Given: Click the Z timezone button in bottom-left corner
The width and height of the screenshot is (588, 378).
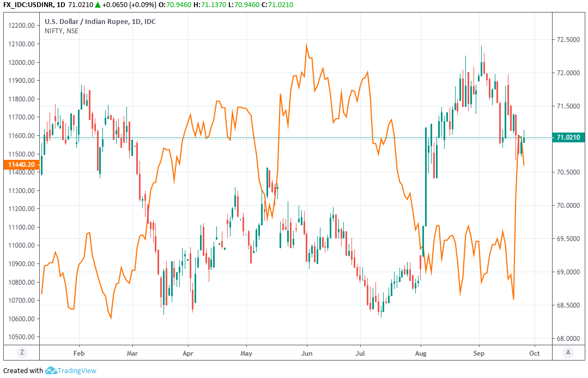Looking at the screenshot, I should point(22,352).
